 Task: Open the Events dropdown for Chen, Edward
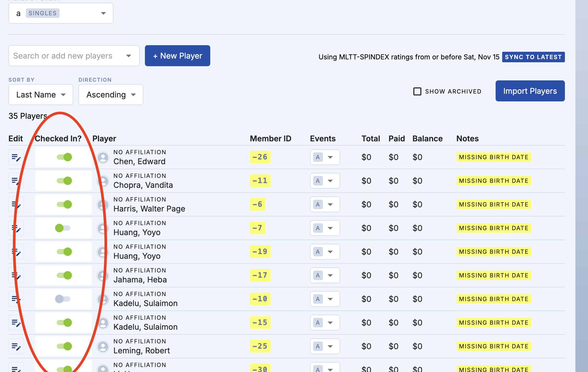coord(325,157)
